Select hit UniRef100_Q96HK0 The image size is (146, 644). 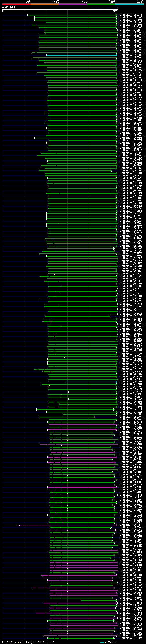(x=131, y=93)
